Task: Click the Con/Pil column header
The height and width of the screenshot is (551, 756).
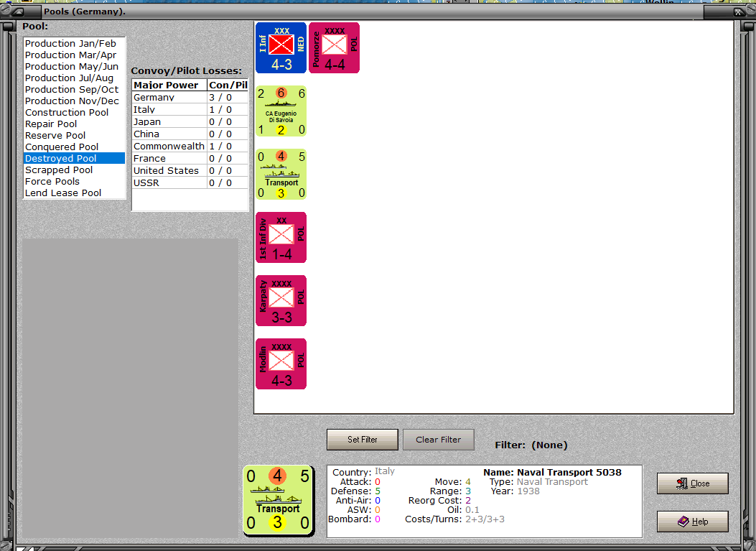Action: coord(228,85)
